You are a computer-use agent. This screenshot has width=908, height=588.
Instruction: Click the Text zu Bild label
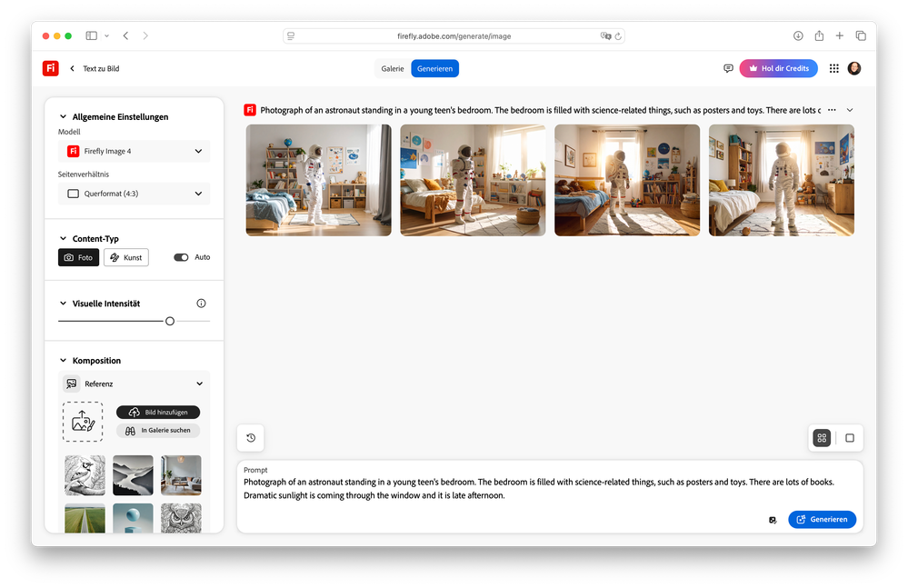coord(101,68)
